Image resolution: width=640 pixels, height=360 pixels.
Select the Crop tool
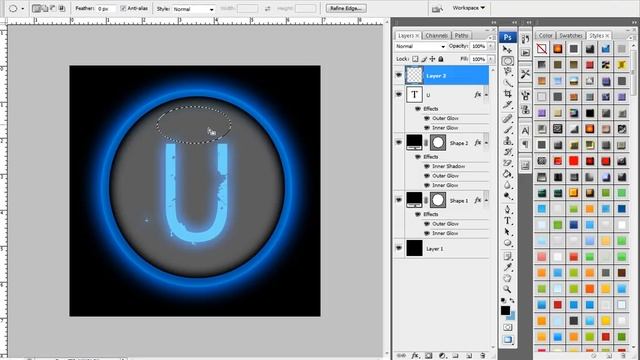(507, 94)
